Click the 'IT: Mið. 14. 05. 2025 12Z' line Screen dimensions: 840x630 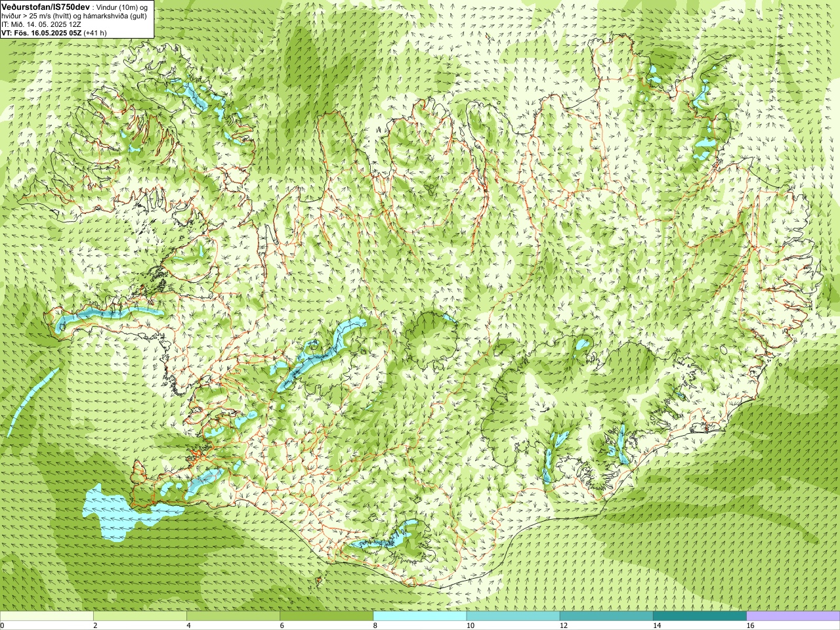(41, 24)
